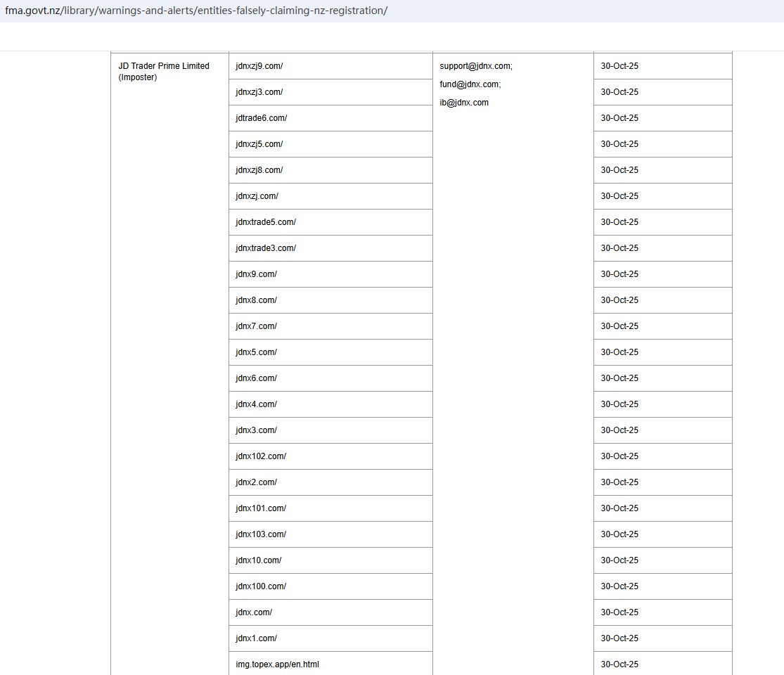Click the 30-Oct-25 date beside jdnx6.com/
The height and width of the screenshot is (675, 784).
[619, 378]
